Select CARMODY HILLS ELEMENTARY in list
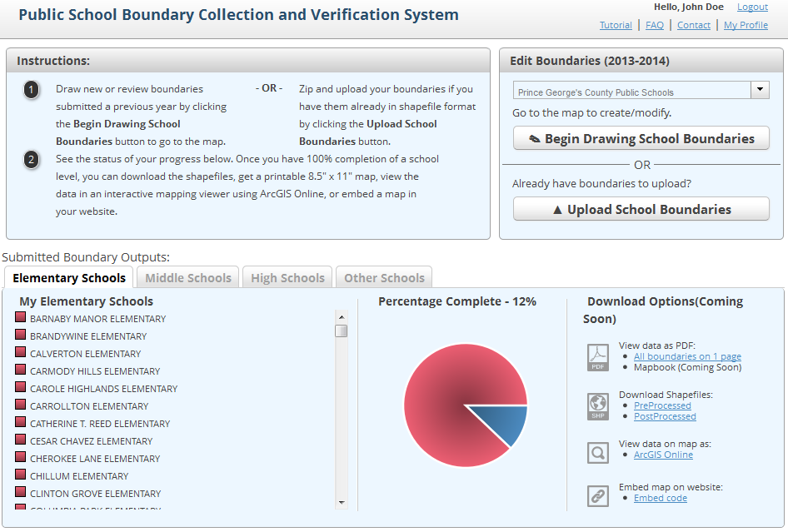 (94, 372)
